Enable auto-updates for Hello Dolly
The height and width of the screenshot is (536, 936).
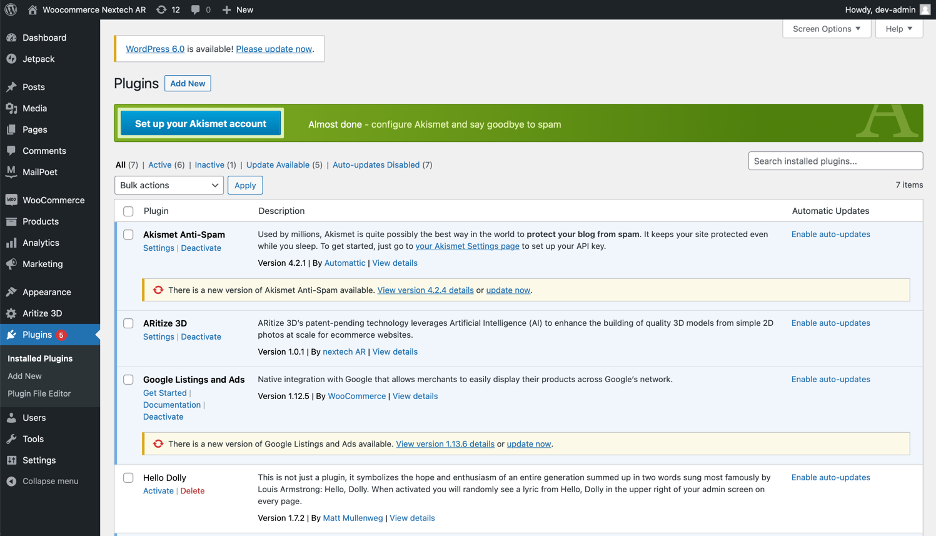point(830,478)
